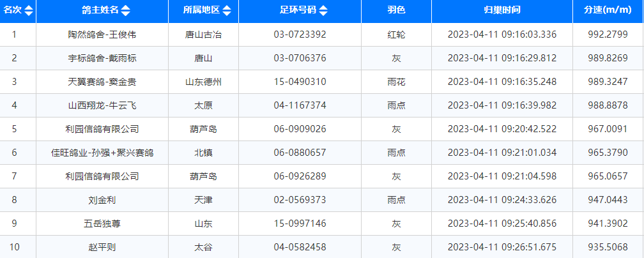644x258 pixels.
Task: Select the 红轮 feather color cell
Action: (396, 34)
